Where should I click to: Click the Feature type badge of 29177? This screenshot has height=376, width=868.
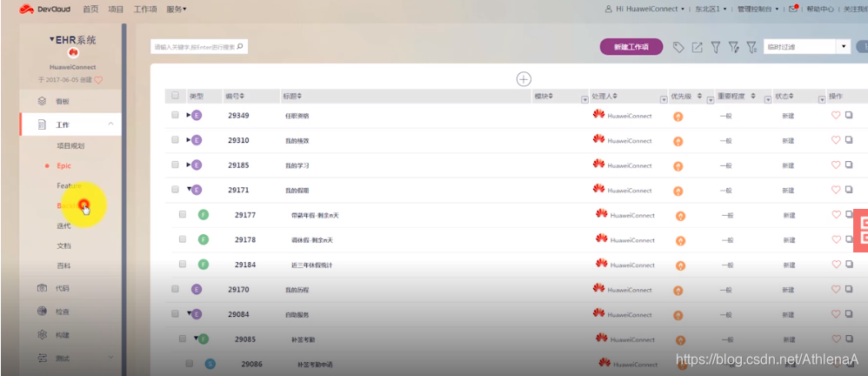click(x=204, y=215)
